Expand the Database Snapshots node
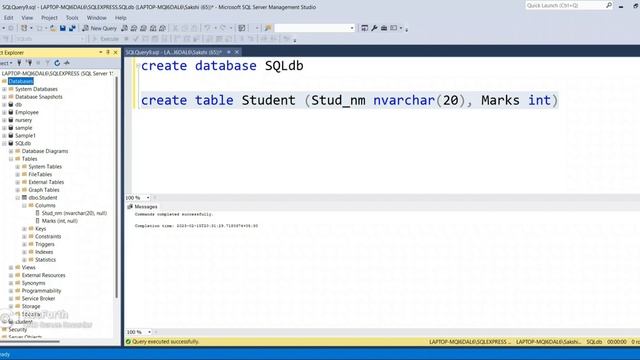Viewport: 640px width, 360px height. tap(4, 97)
